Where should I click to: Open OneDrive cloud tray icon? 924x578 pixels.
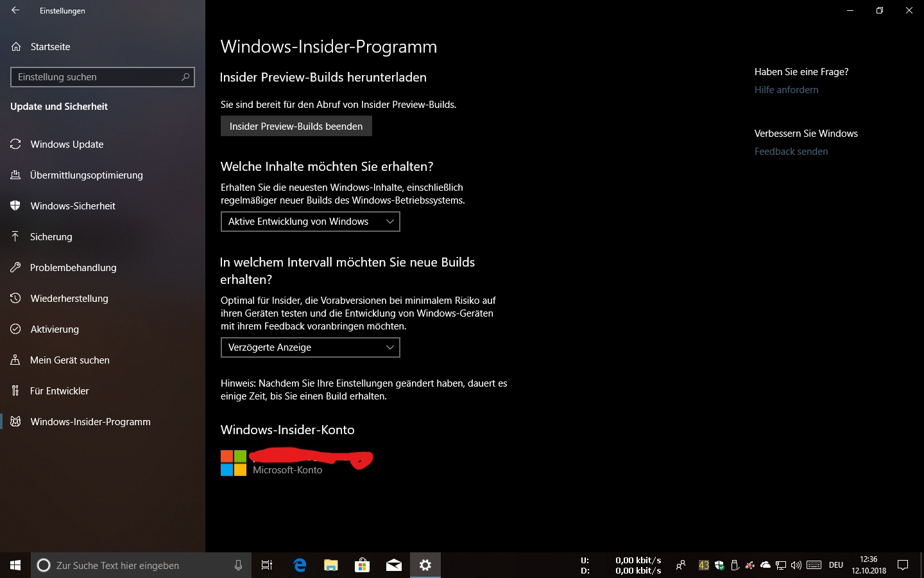pos(766,565)
